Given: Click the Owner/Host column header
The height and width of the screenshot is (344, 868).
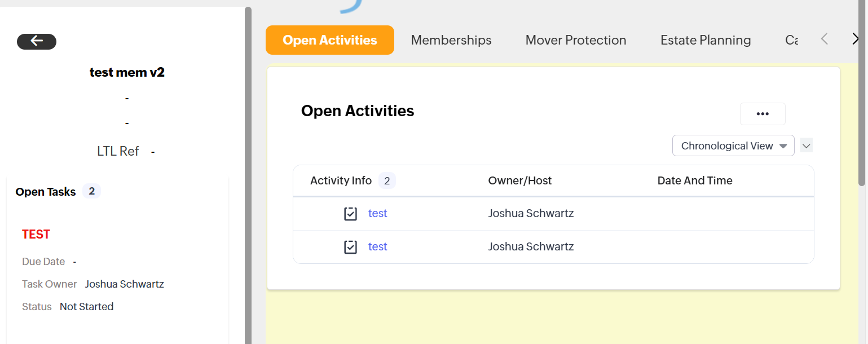Looking at the screenshot, I should pos(520,180).
